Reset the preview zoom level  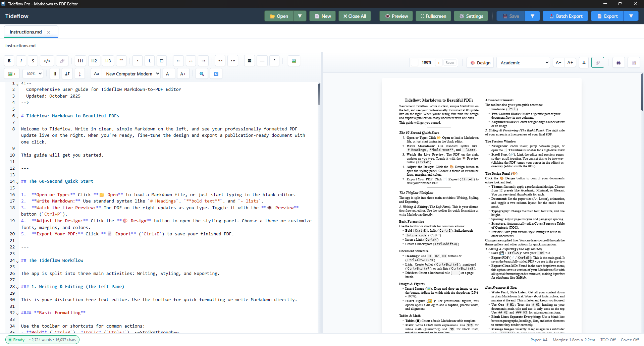click(450, 62)
